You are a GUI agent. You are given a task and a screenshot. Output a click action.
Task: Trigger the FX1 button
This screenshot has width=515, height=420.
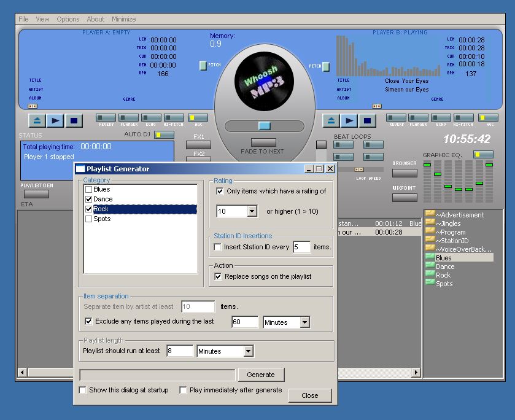[x=198, y=145]
